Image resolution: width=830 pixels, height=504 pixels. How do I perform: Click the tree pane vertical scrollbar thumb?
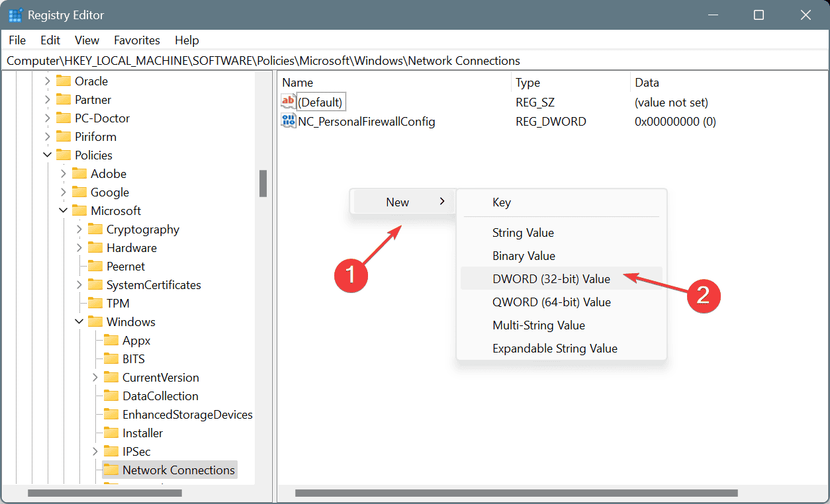pos(263,183)
